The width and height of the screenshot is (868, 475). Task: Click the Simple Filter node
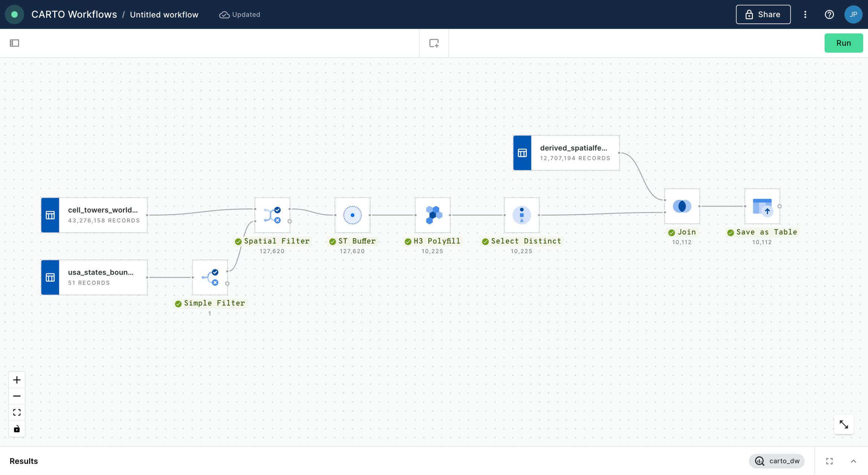(x=210, y=277)
